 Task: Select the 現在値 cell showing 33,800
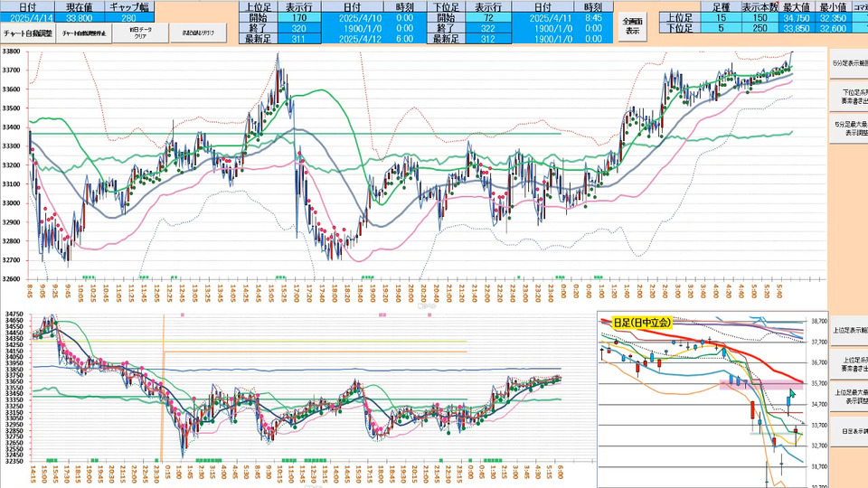coord(80,18)
